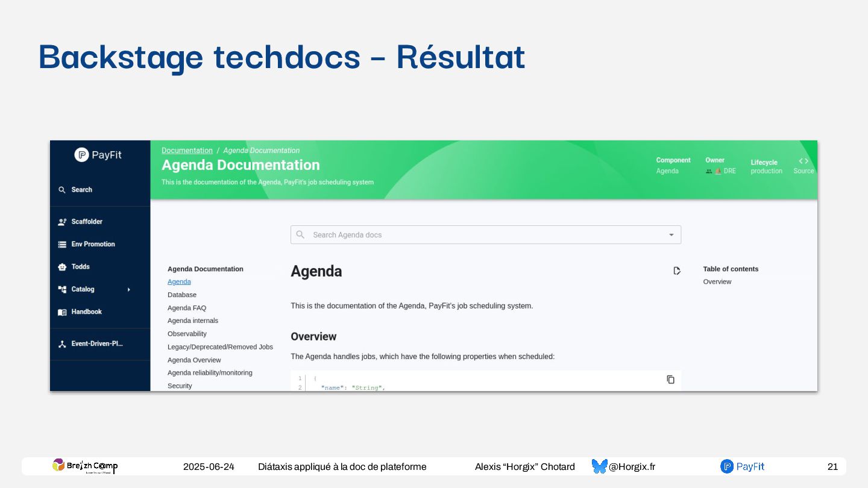Open the Security docs page
868x488 pixels.
click(x=180, y=386)
